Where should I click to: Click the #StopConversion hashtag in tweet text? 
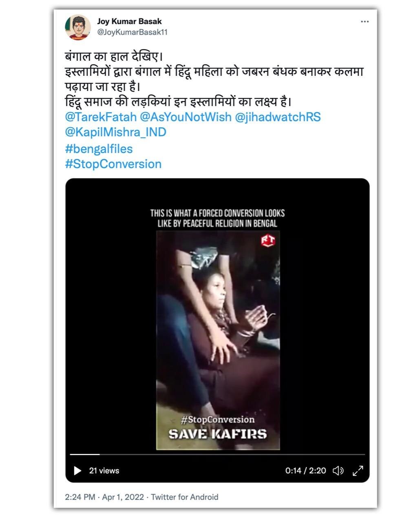click(113, 164)
